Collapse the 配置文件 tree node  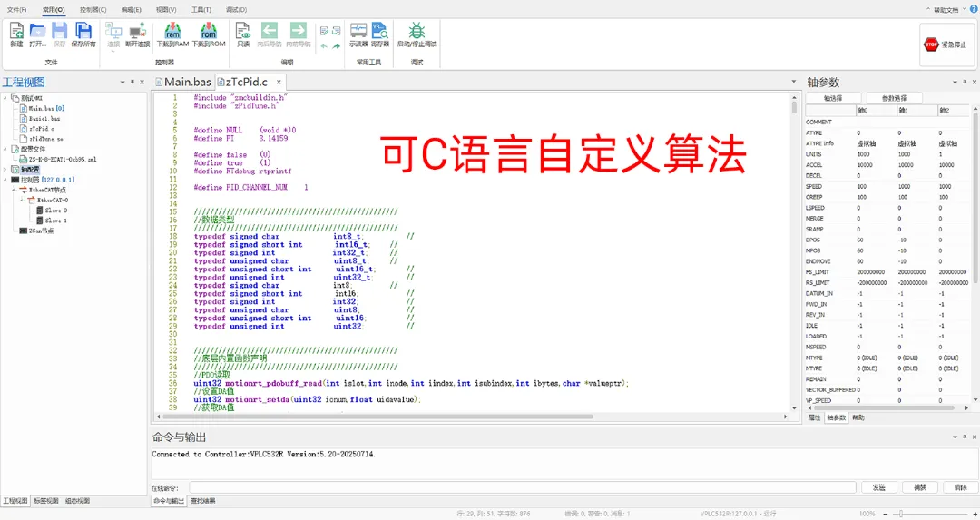tap(5, 149)
